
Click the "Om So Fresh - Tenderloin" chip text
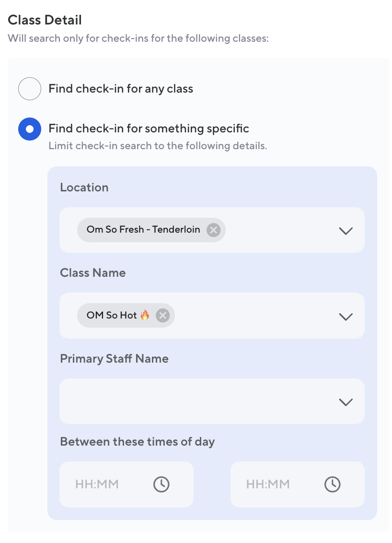[x=143, y=230]
